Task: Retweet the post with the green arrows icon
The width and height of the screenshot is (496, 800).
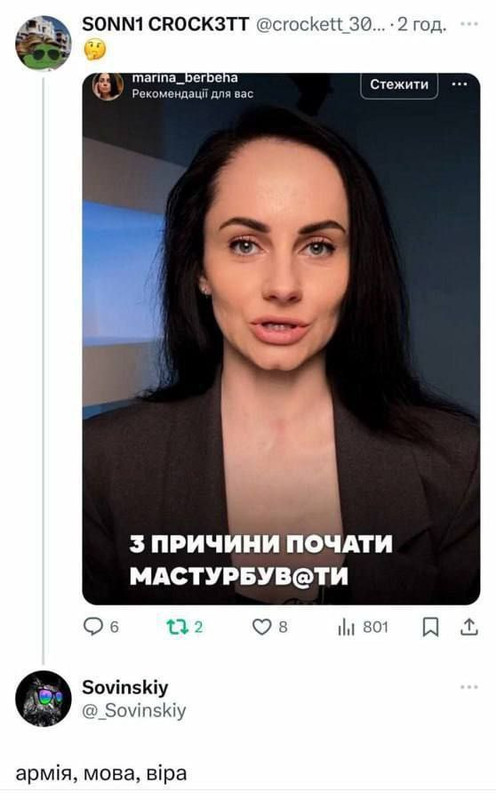Action: point(177,627)
